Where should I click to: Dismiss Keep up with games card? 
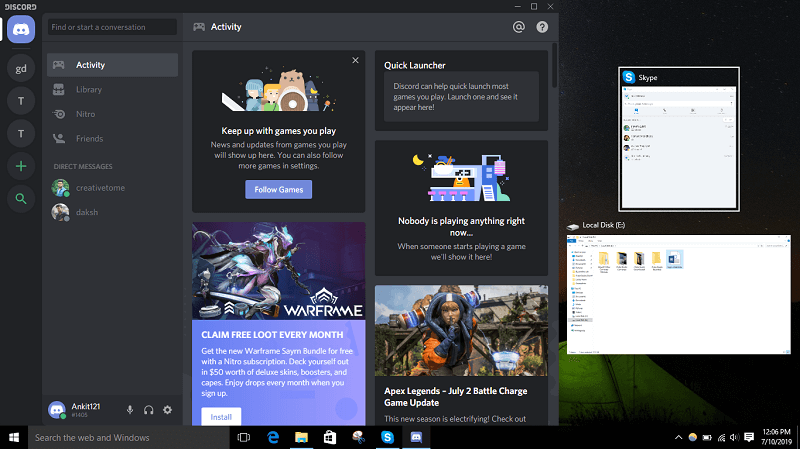[x=355, y=60]
